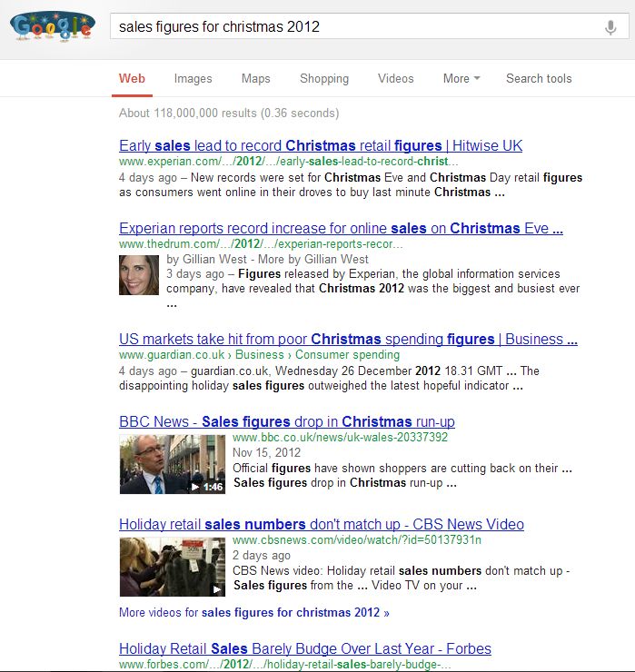Screen dimensions: 635x672
Task: Click in the search query field
Action: 356,26
